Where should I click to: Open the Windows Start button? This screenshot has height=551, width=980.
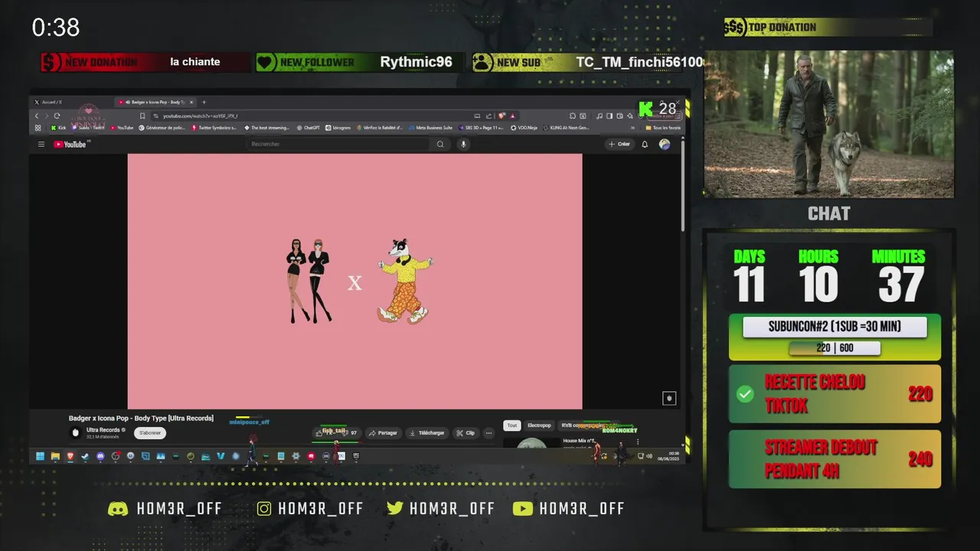tap(40, 456)
